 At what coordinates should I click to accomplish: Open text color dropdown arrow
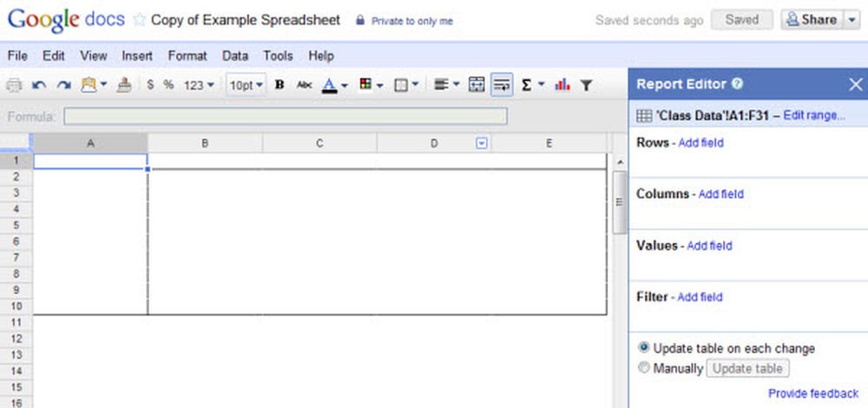345,85
